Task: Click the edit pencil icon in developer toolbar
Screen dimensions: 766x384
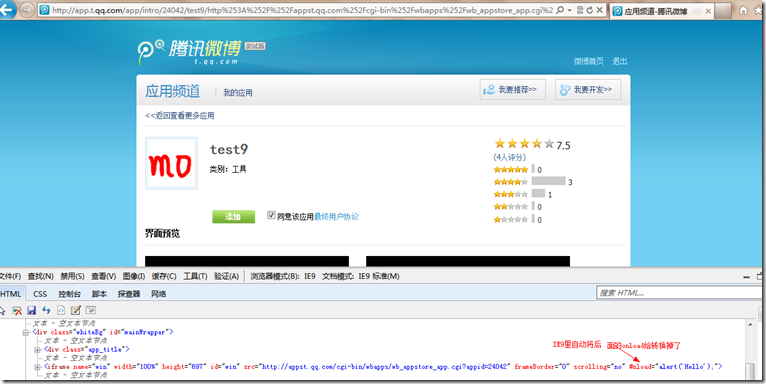Action: coord(76,310)
